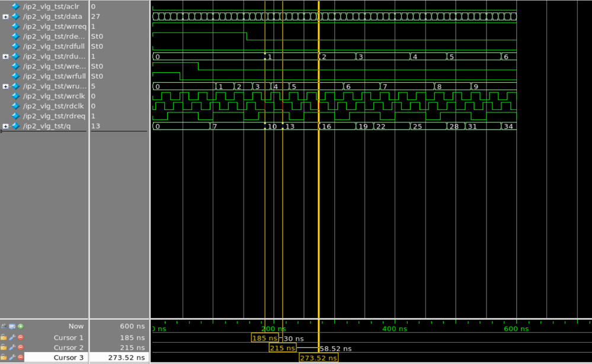592x364 pixels.
Task: Click the q signal diamond icon
Action: click(x=15, y=126)
